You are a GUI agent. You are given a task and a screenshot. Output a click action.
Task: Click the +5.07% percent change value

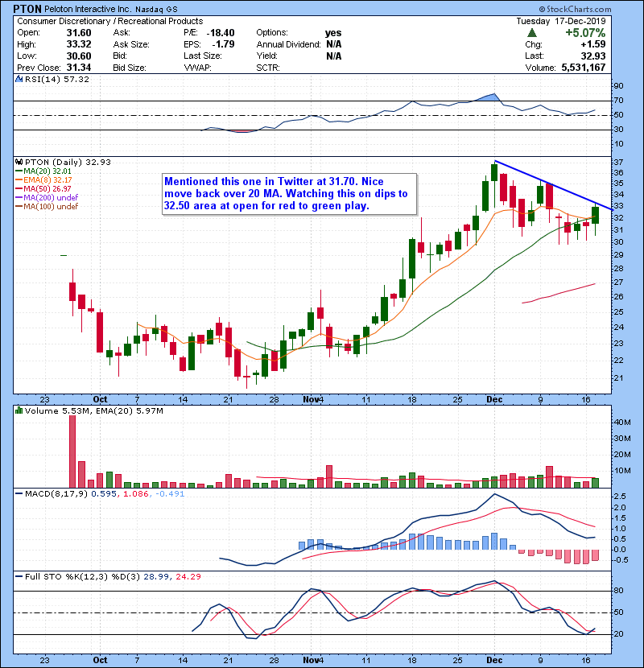pyautogui.click(x=585, y=33)
